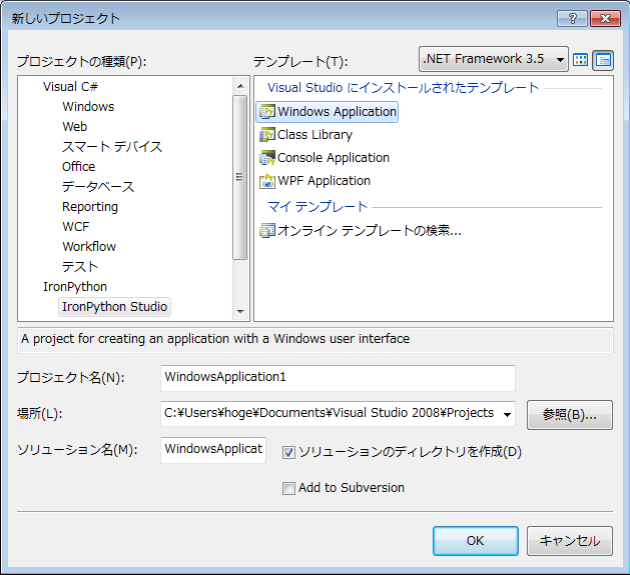The width and height of the screenshot is (630, 575).
Task: Select the Console Application template icon
Action: (267, 158)
